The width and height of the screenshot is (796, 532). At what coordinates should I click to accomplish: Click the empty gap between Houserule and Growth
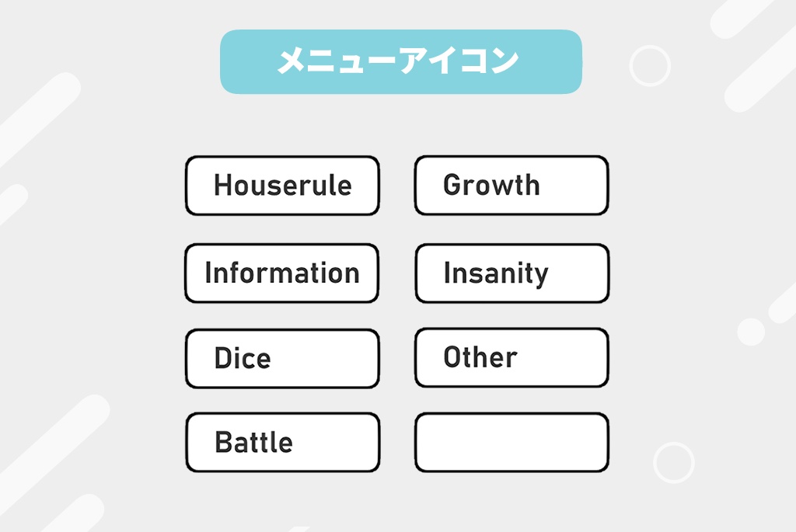point(396,186)
